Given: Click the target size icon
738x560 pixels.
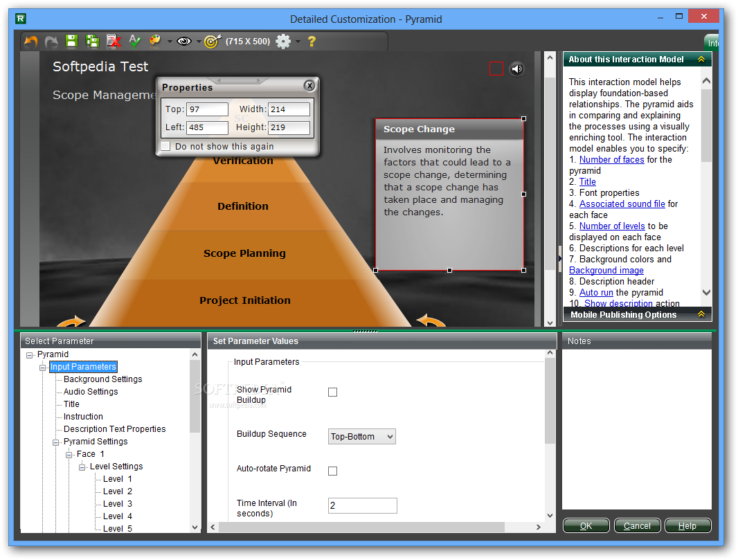Looking at the screenshot, I should point(213,42).
